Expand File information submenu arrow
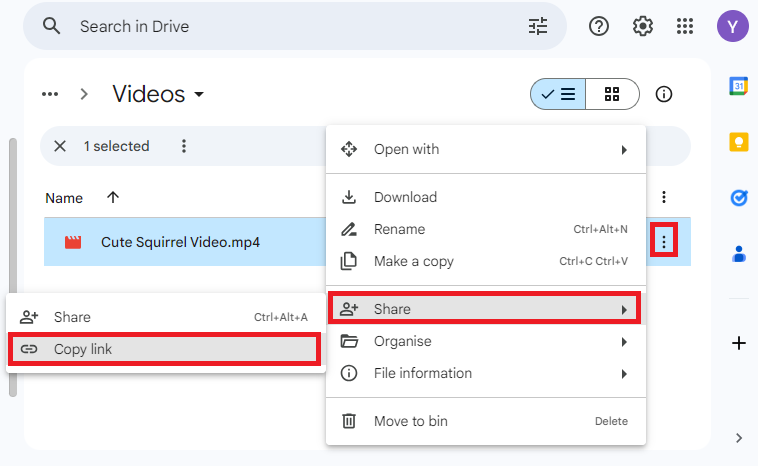Image resolution: width=758 pixels, height=467 pixels. [624, 374]
